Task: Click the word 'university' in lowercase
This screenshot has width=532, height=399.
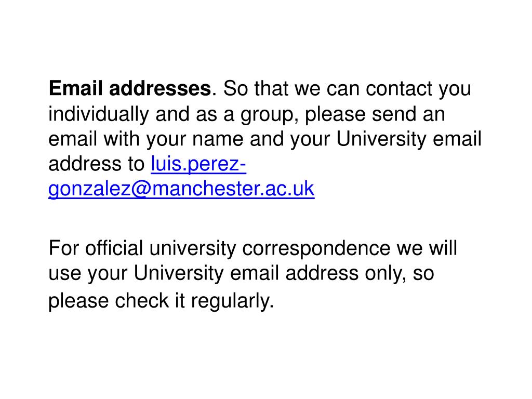Action: 192,248
